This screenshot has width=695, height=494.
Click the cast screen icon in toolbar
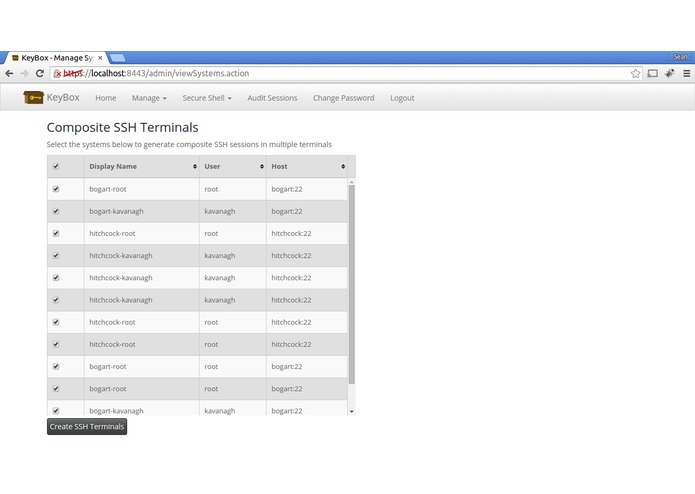(x=652, y=74)
